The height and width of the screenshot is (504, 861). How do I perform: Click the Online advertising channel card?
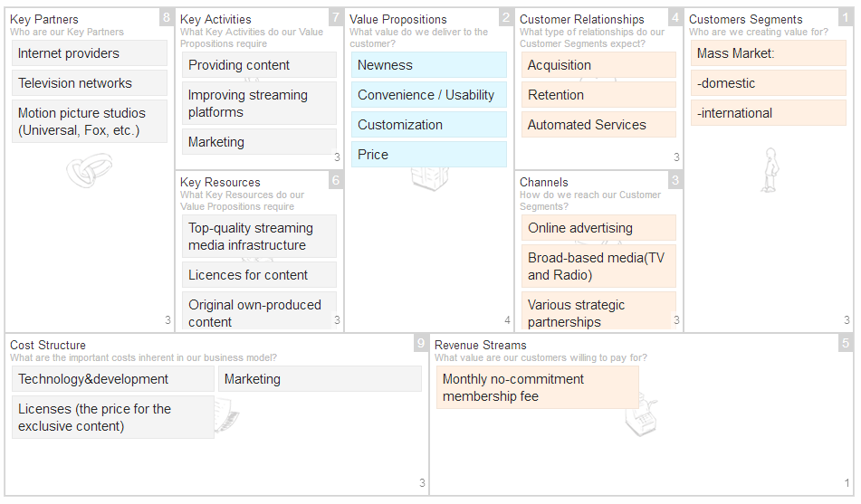(x=598, y=228)
